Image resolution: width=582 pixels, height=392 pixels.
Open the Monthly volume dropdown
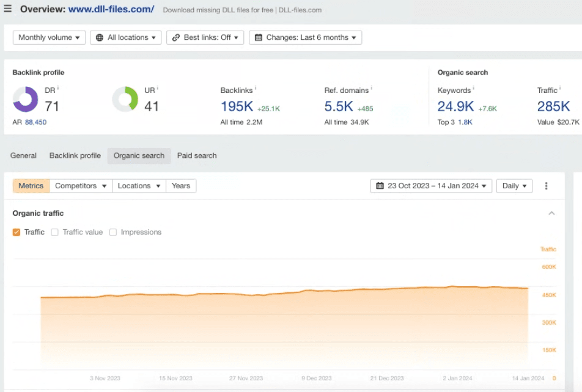tap(49, 38)
